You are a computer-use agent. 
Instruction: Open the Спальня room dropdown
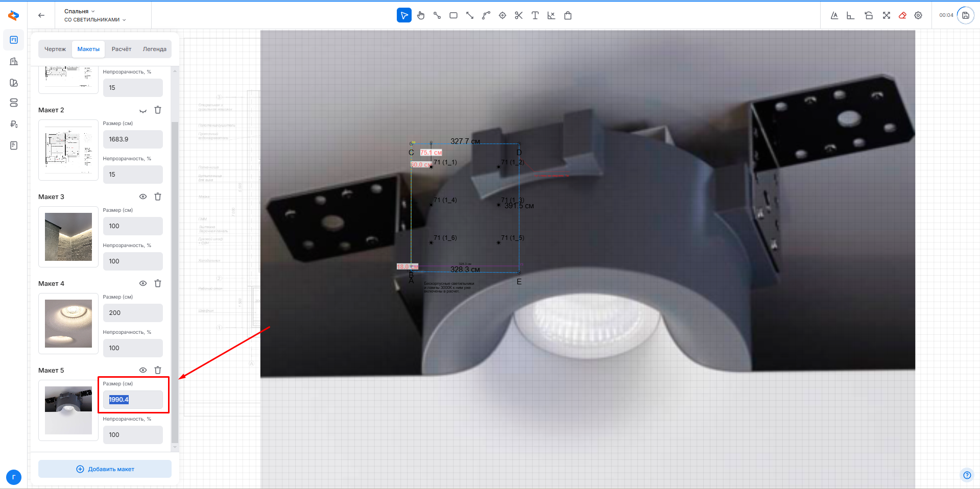[x=79, y=11]
